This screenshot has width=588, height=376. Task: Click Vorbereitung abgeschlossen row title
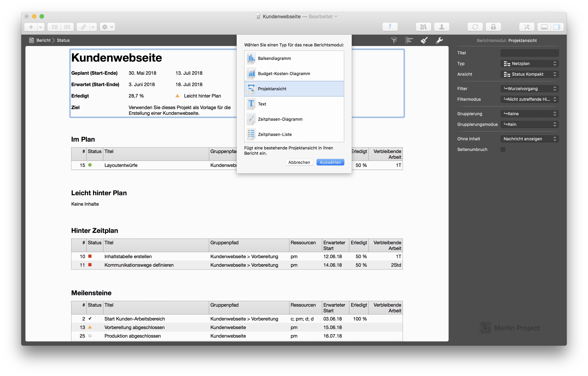point(134,327)
